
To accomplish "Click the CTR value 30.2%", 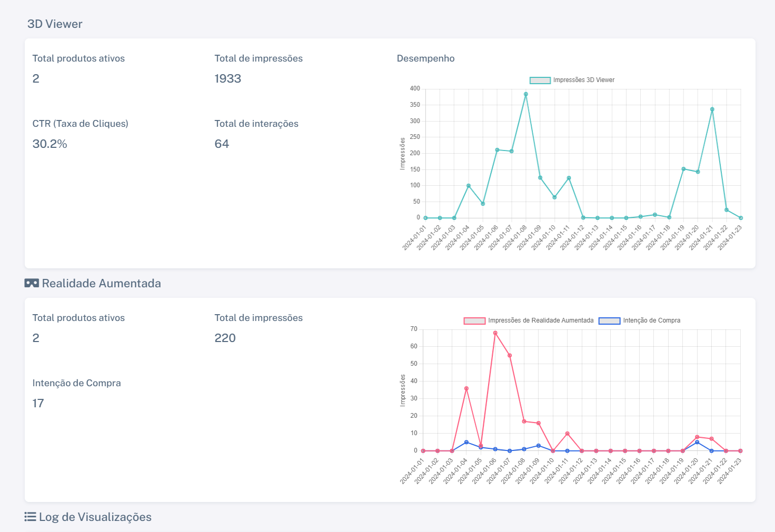I will (x=49, y=144).
